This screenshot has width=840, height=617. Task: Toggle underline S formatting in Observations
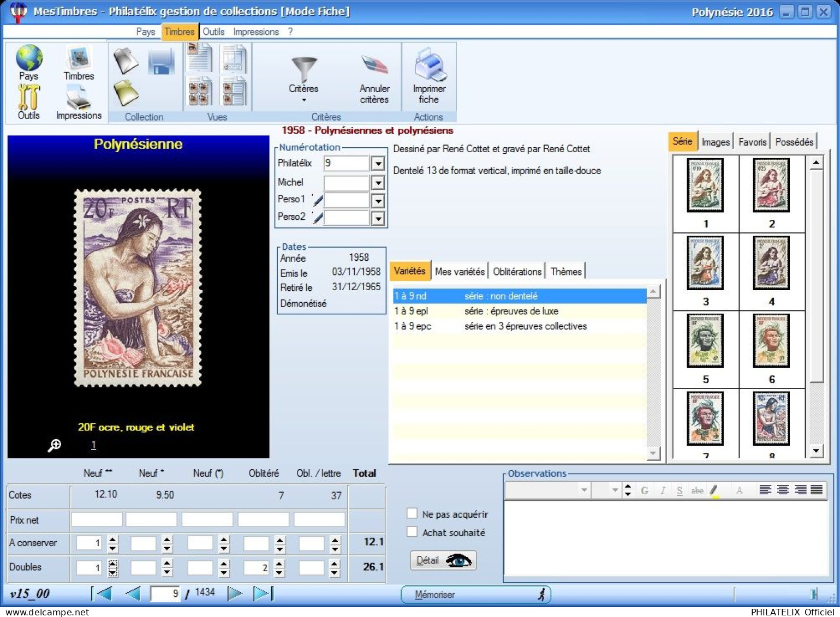pyautogui.click(x=680, y=490)
